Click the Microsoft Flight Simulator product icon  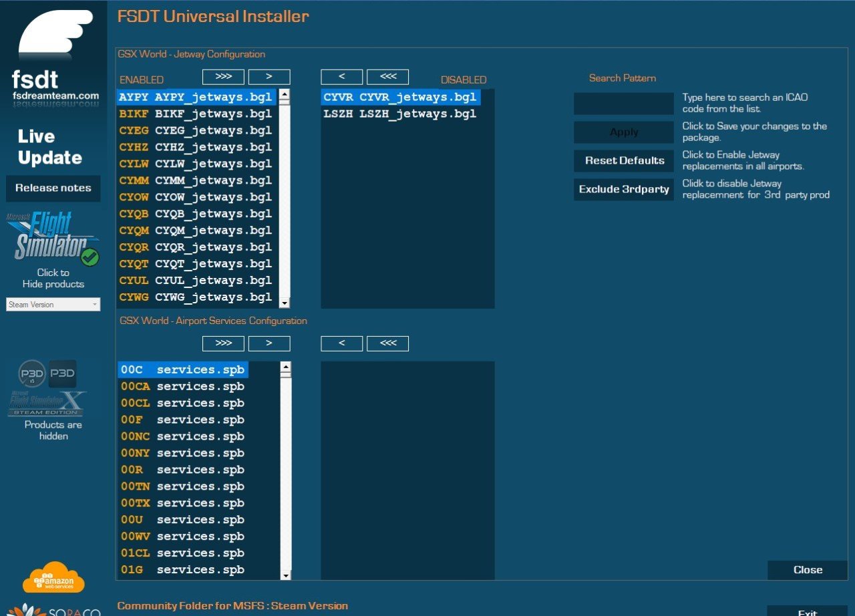(53, 239)
